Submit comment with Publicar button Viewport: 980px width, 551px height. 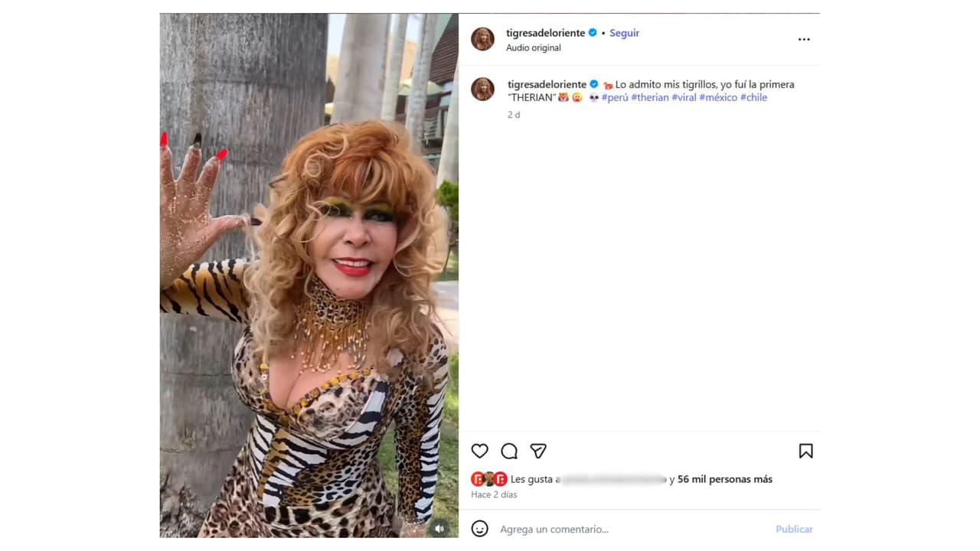(794, 529)
